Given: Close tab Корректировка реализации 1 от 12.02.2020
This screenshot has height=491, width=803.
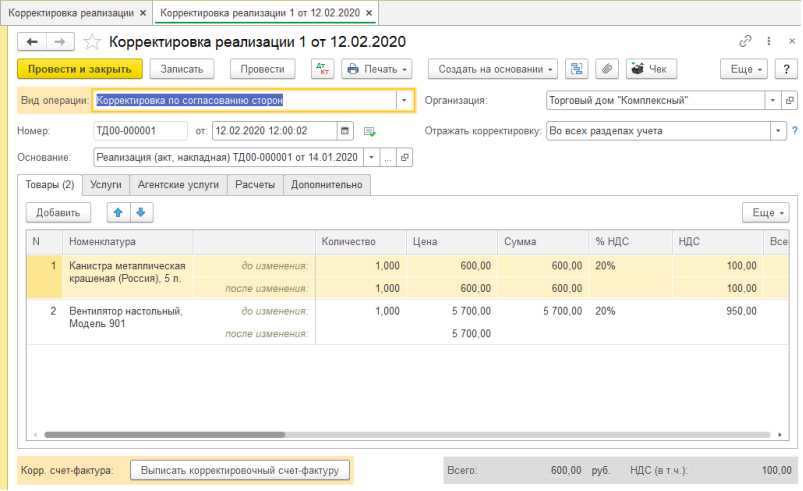Looking at the screenshot, I should [x=369, y=13].
